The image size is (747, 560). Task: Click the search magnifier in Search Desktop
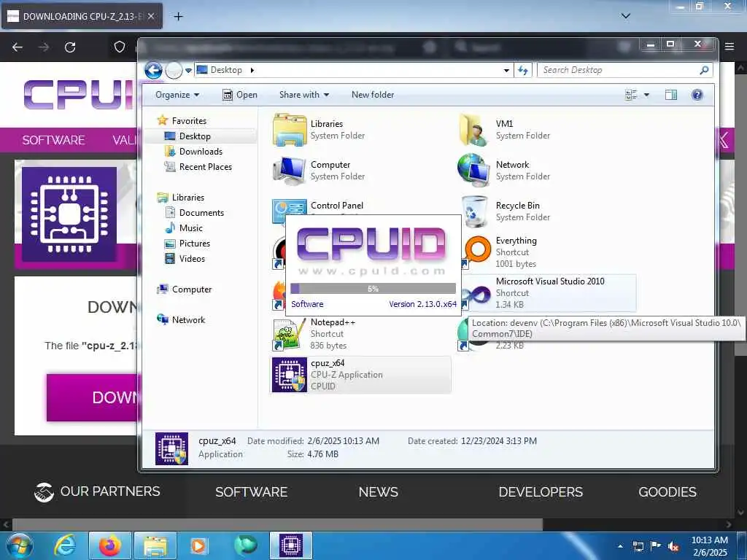point(704,71)
